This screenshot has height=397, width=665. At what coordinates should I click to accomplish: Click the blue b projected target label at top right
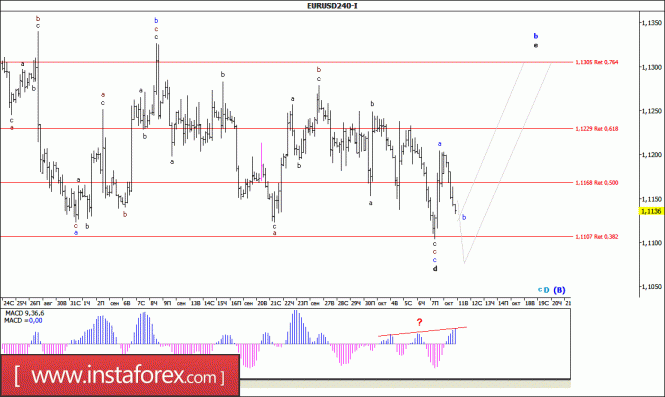point(536,36)
